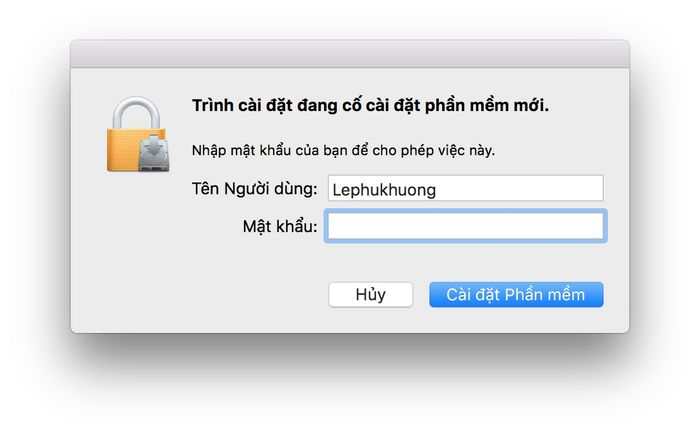Click the dialog's gray title bar

coord(349,55)
